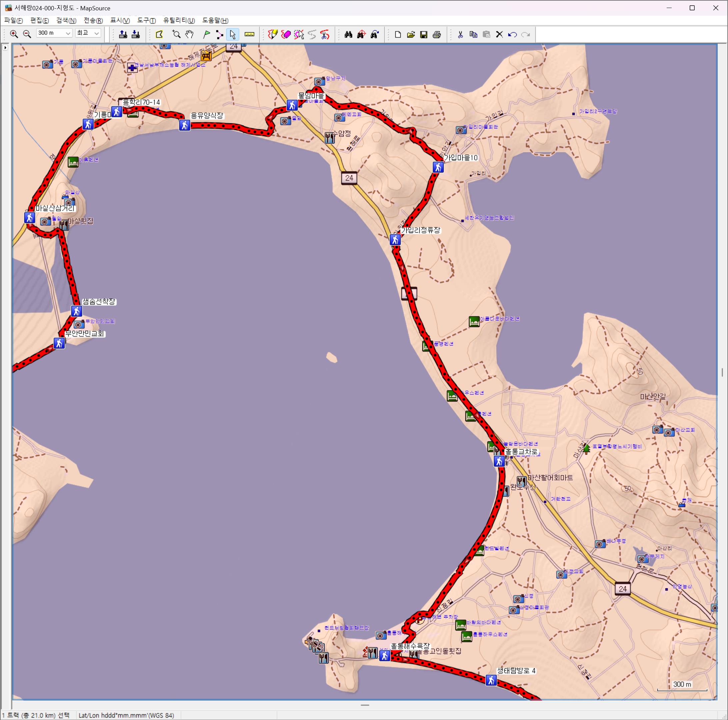Select the Route tool icon
Screen dimensions: 728x720
pyautogui.click(x=219, y=34)
